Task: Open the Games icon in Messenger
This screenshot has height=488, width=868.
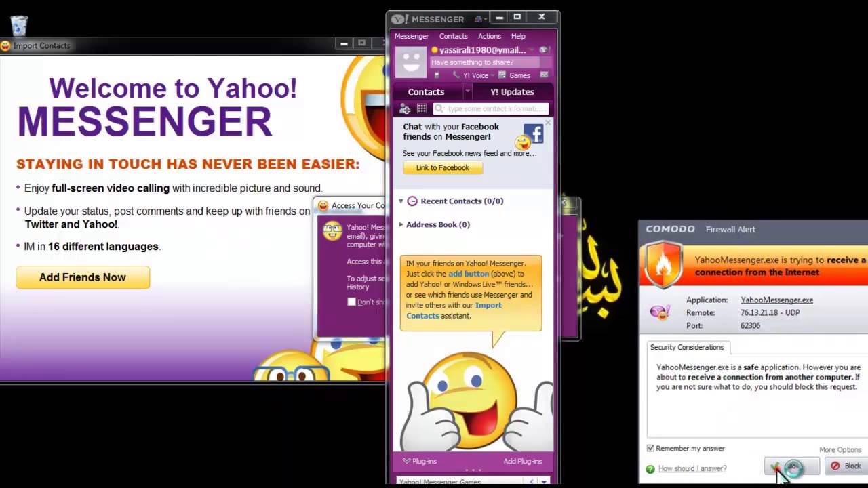Action: (502, 75)
